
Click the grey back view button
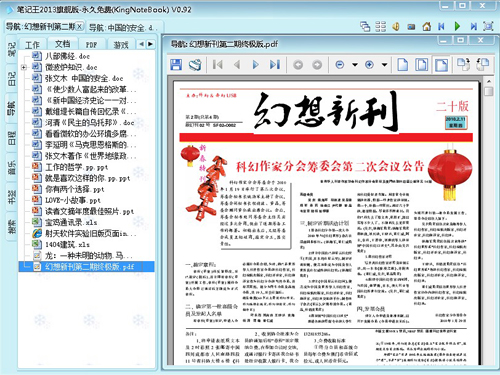click(x=298, y=65)
